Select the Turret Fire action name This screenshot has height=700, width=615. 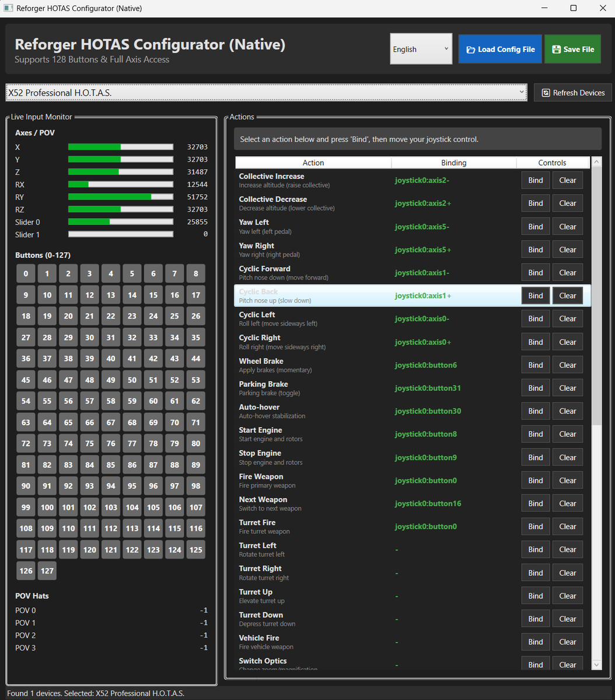(x=257, y=523)
